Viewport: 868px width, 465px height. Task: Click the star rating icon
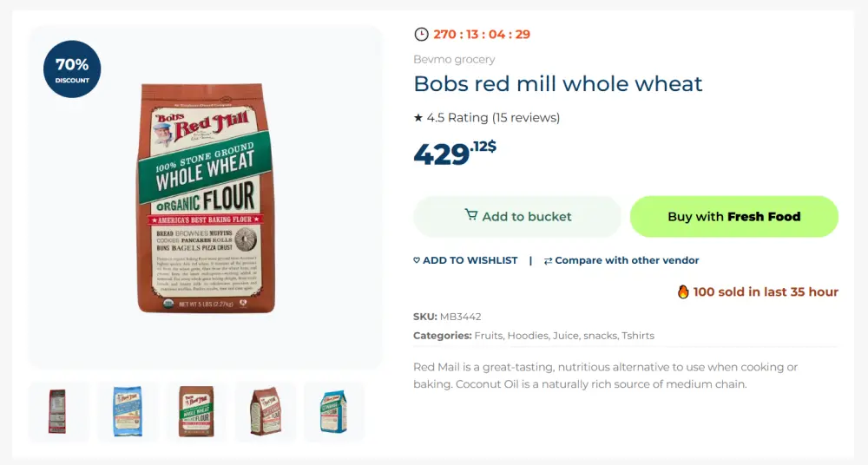point(418,118)
